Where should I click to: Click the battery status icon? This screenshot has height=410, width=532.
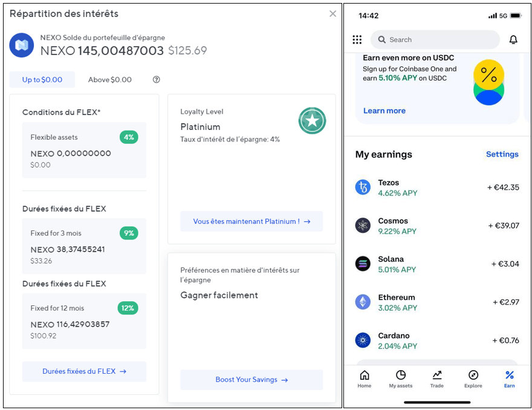coord(516,16)
